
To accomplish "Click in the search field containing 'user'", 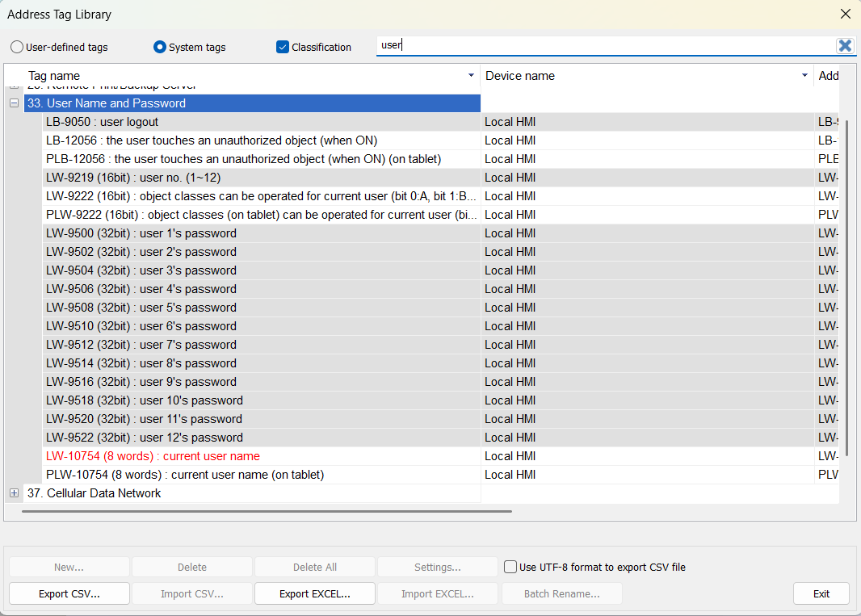I will tap(606, 46).
